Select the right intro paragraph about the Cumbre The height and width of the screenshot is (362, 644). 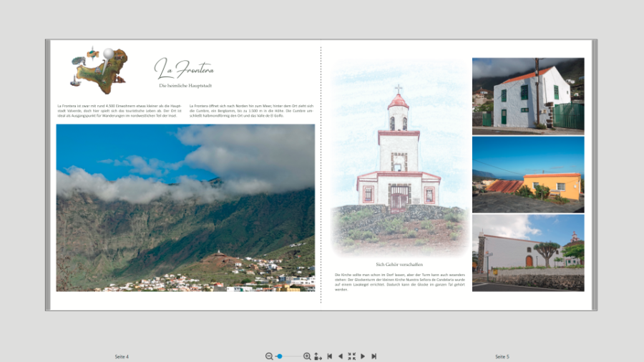click(x=251, y=111)
